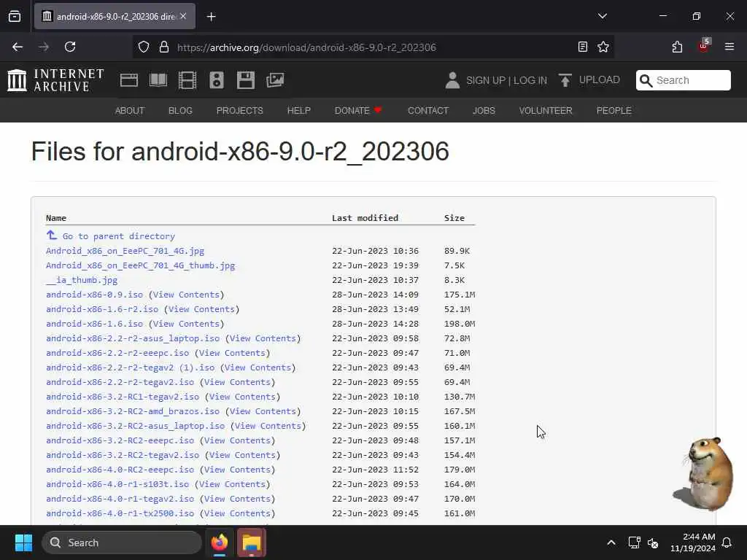Viewport: 747px width, 560px height.
Task: Open the tracking protection shield icon
Action: point(144,47)
